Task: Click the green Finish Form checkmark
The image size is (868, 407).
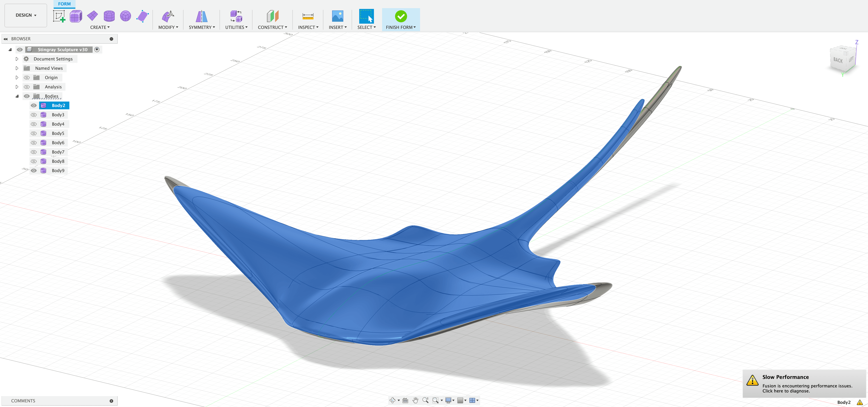Action: pyautogui.click(x=401, y=16)
